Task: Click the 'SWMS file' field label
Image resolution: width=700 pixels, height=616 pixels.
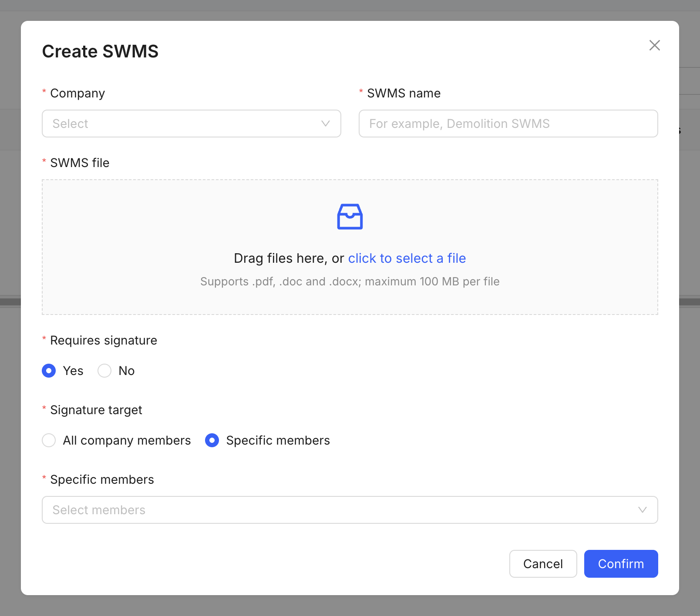Action: (80, 163)
